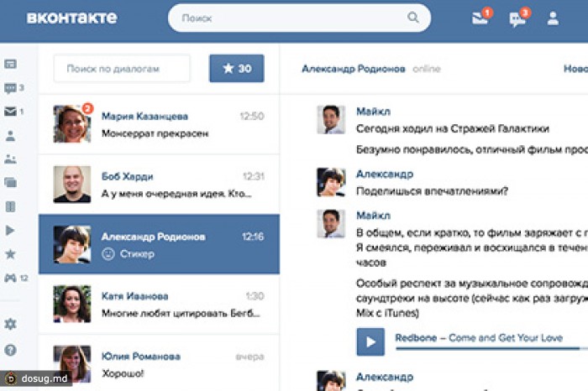Open the Александр Родионов dialog row
Viewport: 588px width, 391px height.
159,244
